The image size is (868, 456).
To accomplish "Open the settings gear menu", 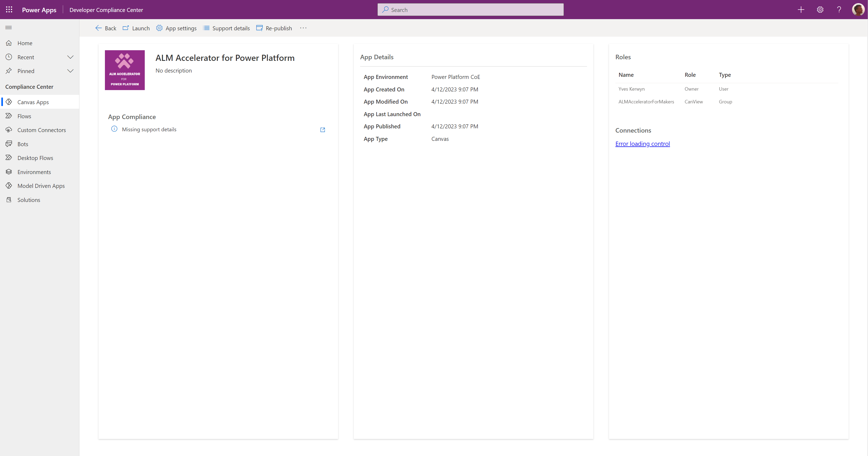I will click(820, 10).
